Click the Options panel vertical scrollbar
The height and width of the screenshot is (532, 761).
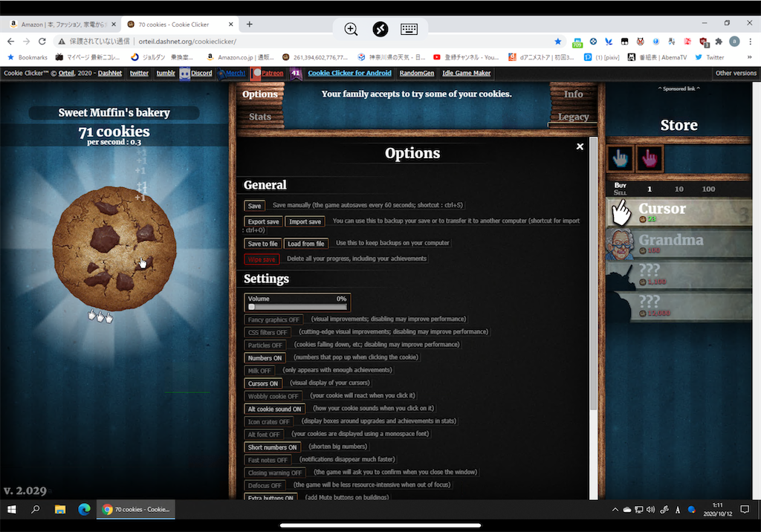593,274
